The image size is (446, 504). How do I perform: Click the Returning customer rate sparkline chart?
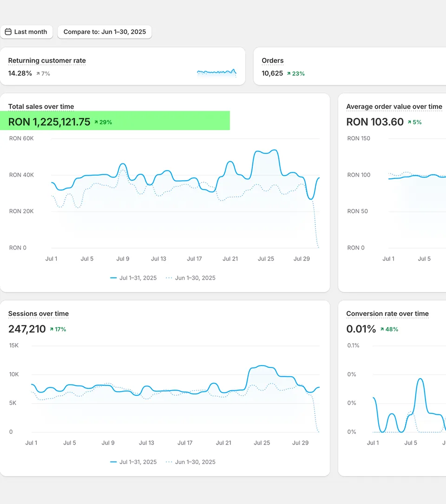point(217,72)
